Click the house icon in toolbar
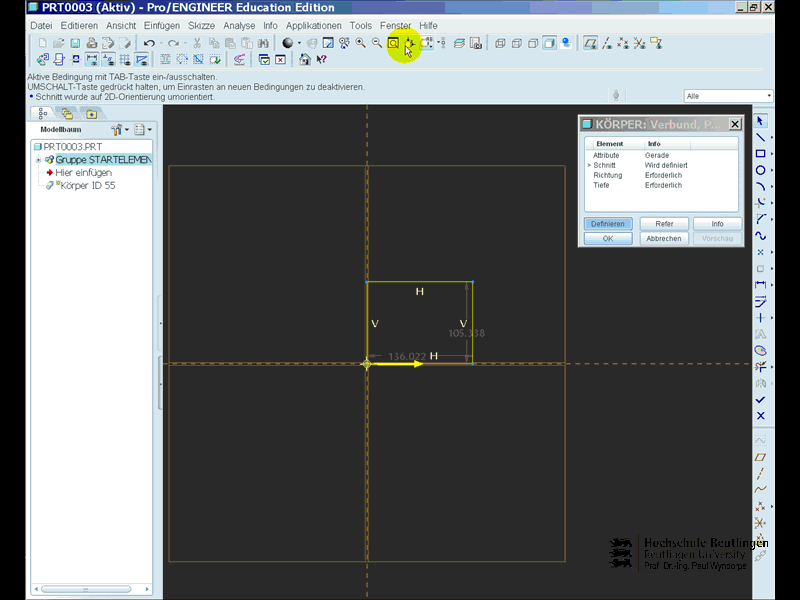Viewport: 800px width, 600px height. point(305,60)
